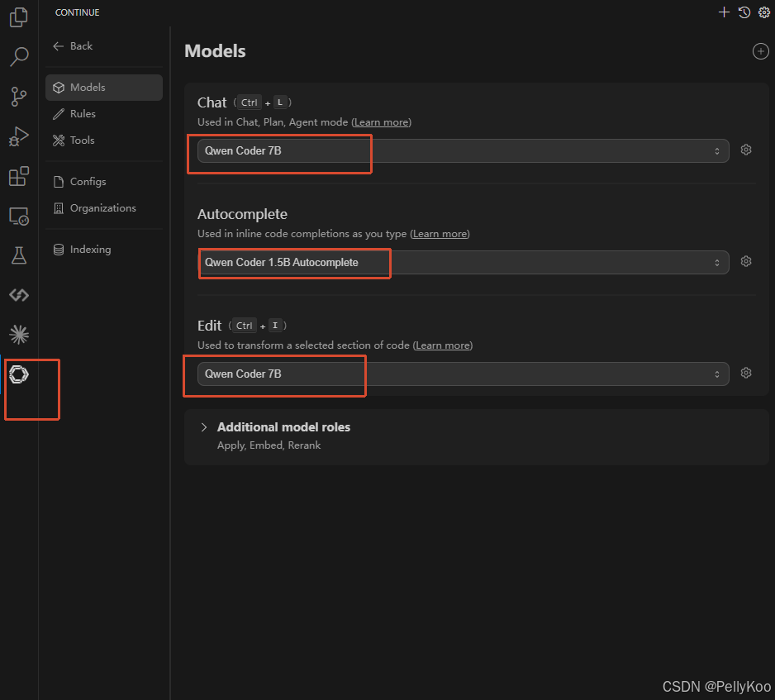Click the Apply, Embed, Rerank subtitle
This screenshot has height=700, width=775.
click(269, 445)
